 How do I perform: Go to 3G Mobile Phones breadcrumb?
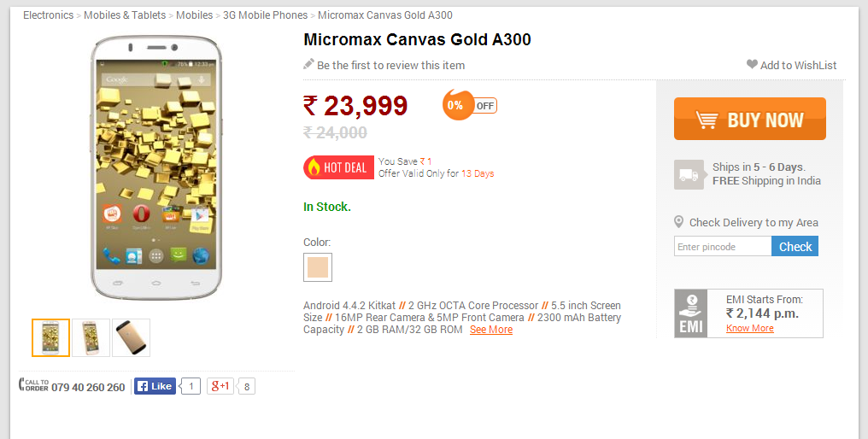tap(265, 15)
